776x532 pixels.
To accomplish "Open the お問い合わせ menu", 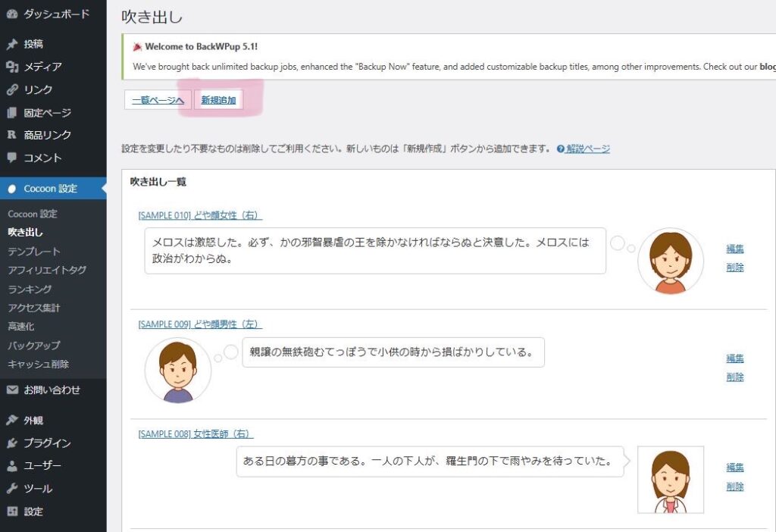I will (x=53, y=390).
